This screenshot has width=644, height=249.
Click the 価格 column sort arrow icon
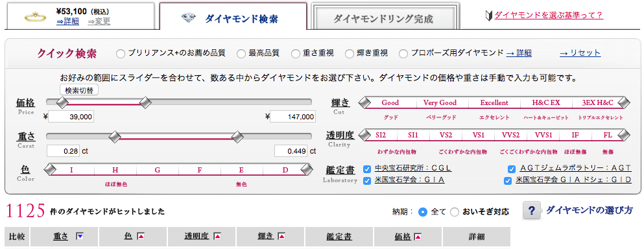(417, 236)
